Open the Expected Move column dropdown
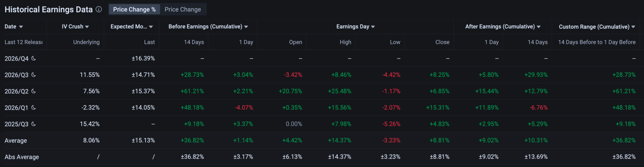Screen dimensions: 644x167 (x=151, y=27)
